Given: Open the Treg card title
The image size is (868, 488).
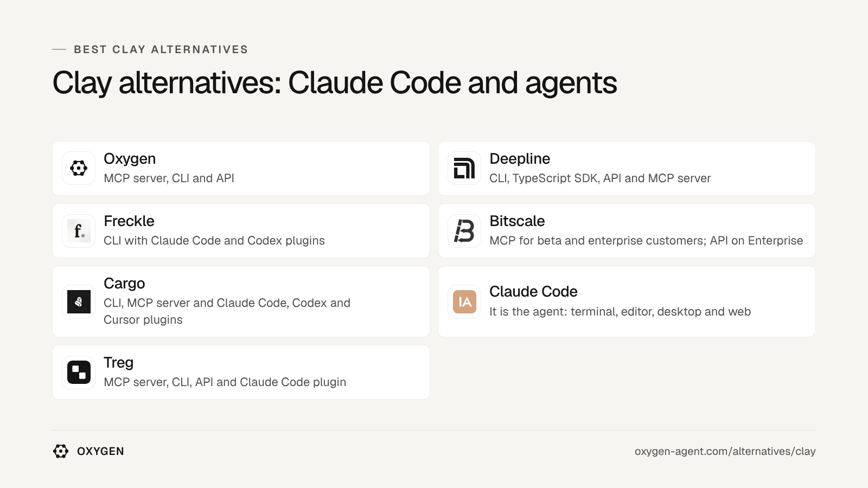Looking at the screenshot, I should (x=118, y=363).
